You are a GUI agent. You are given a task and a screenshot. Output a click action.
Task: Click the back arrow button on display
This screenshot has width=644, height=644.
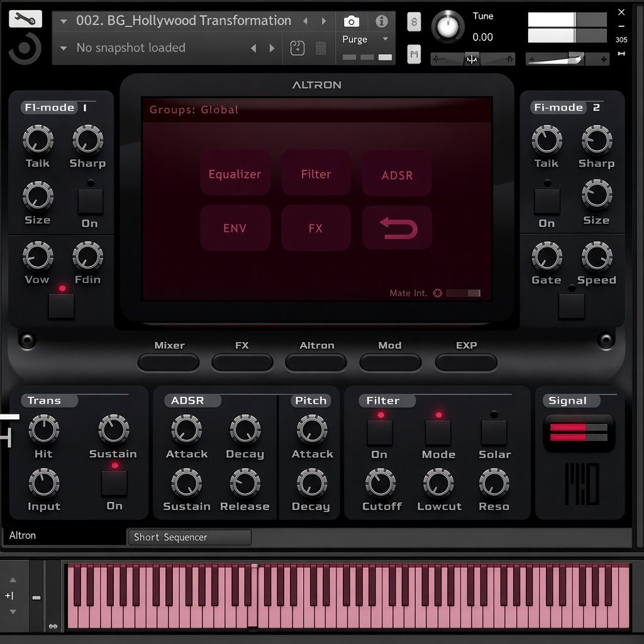pos(397,228)
